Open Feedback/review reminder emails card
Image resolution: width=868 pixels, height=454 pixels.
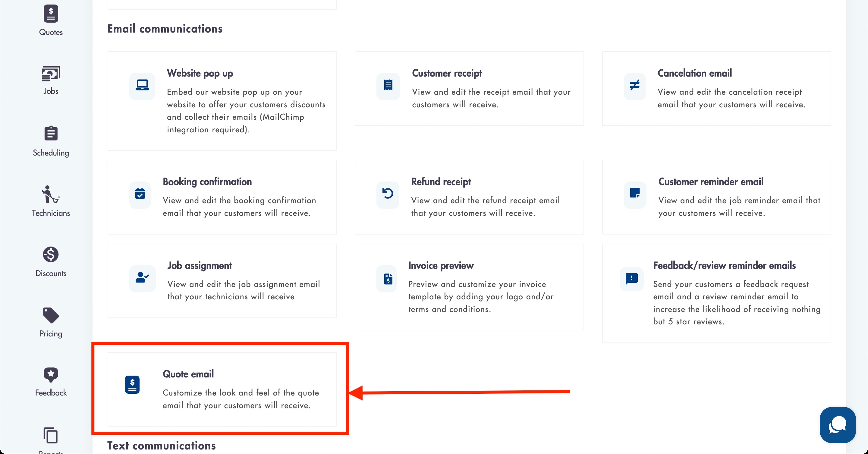(x=716, y=293)
